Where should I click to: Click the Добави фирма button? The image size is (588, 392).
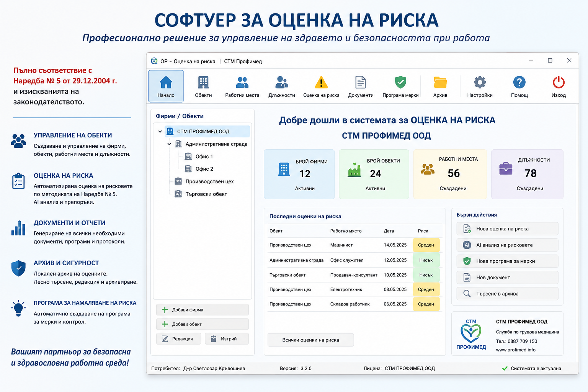pos(203,310)
